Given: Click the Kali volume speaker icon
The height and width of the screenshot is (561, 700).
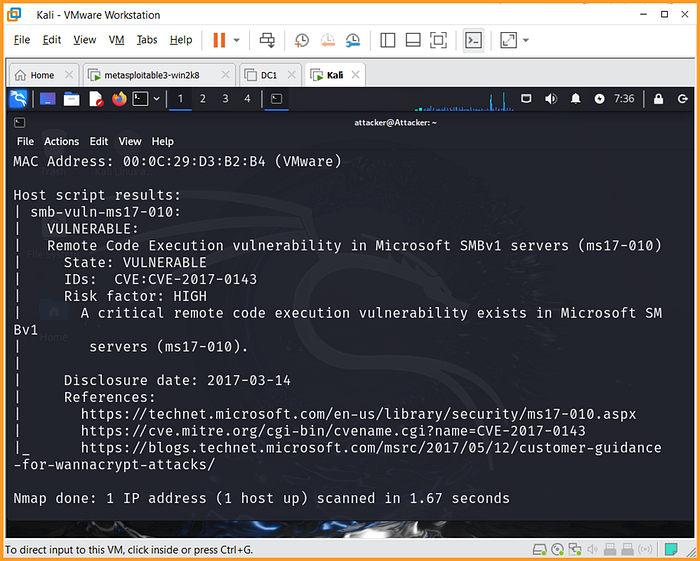Looking at the screenshot, I should 551,99.
